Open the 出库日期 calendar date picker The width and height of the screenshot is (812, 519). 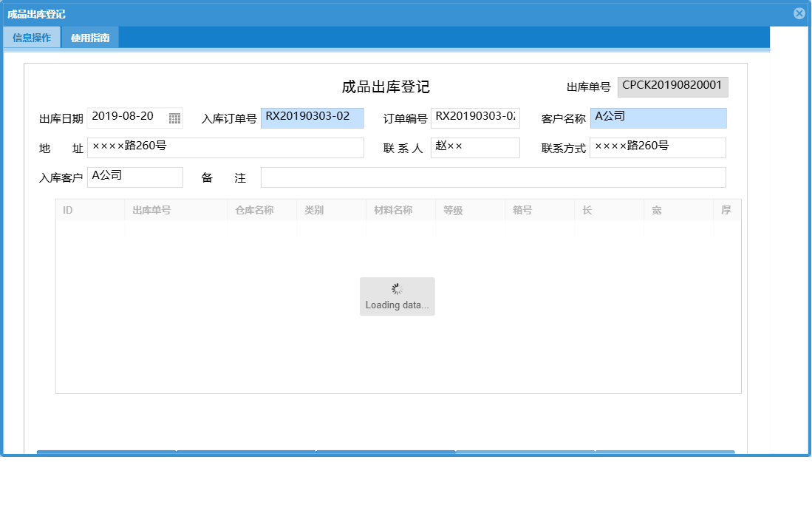click(x=173, y=117)
